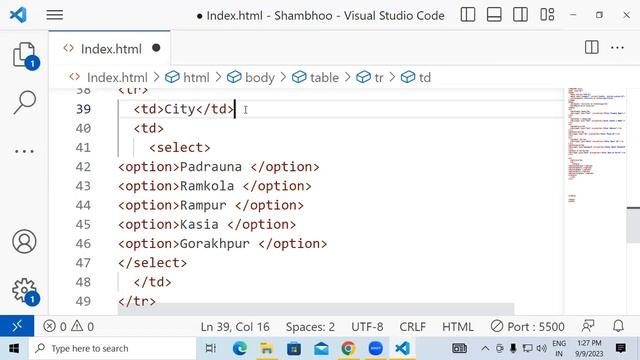Open Microsoft Store from taskbar
640x360 pixels.
(x=294, y=349)
